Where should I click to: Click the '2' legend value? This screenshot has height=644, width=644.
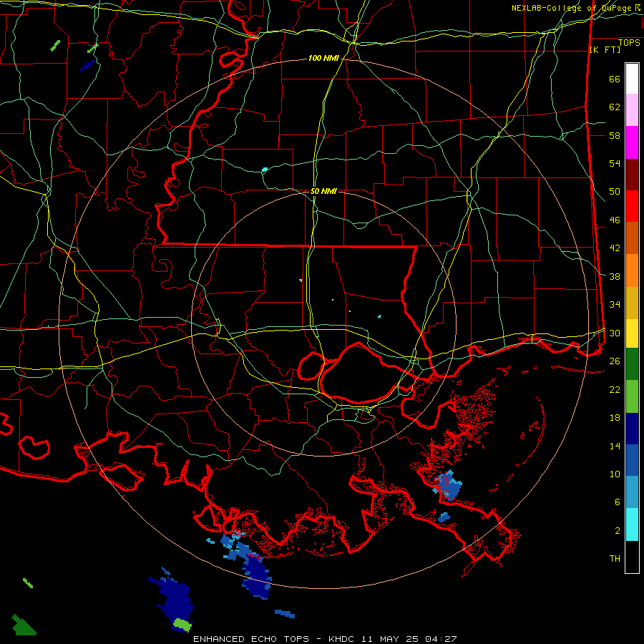618,531
